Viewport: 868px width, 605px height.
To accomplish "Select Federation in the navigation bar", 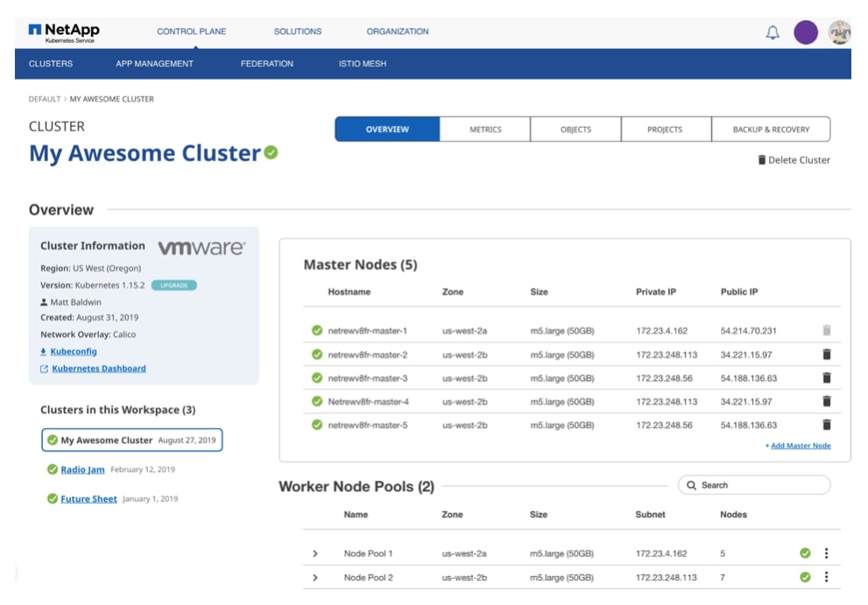I will (267, 64).
